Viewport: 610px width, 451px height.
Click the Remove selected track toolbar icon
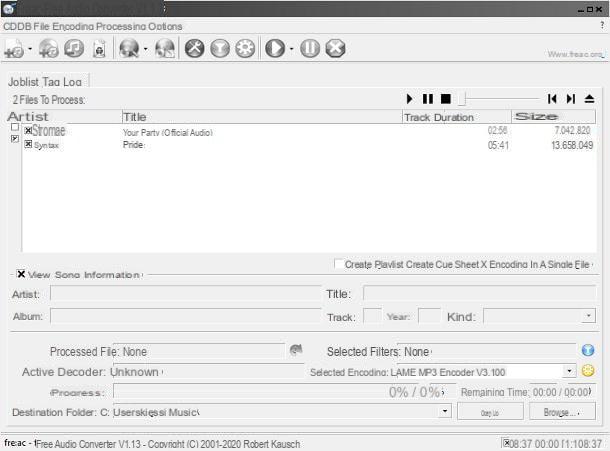[x=74, y=49]
